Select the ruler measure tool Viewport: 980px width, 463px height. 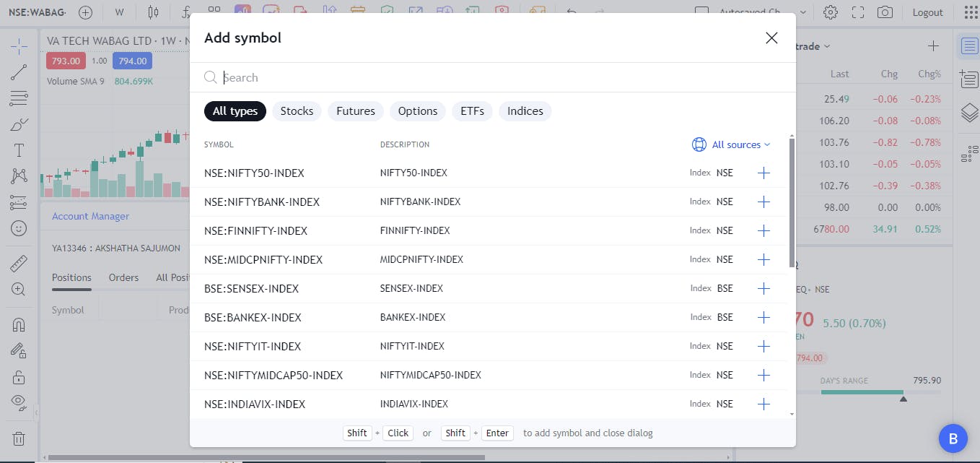(x=19, y=263)
